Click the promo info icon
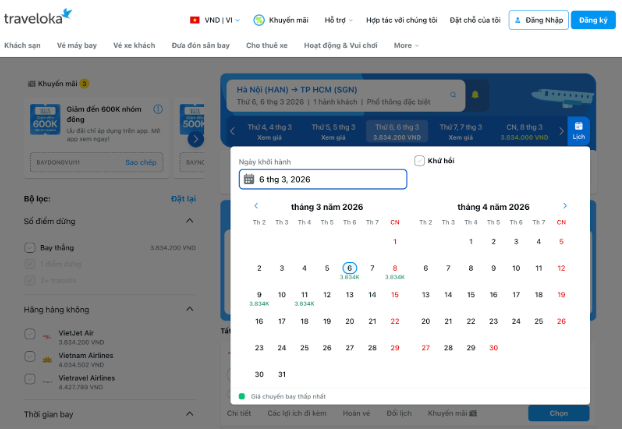 point(84,84)
